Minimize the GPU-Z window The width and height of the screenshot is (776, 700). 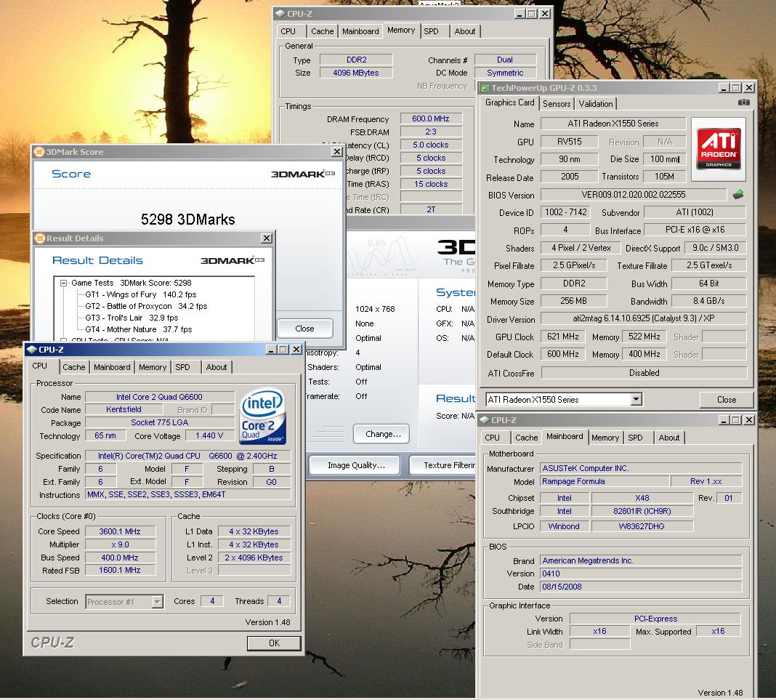[x=724, y=88]
